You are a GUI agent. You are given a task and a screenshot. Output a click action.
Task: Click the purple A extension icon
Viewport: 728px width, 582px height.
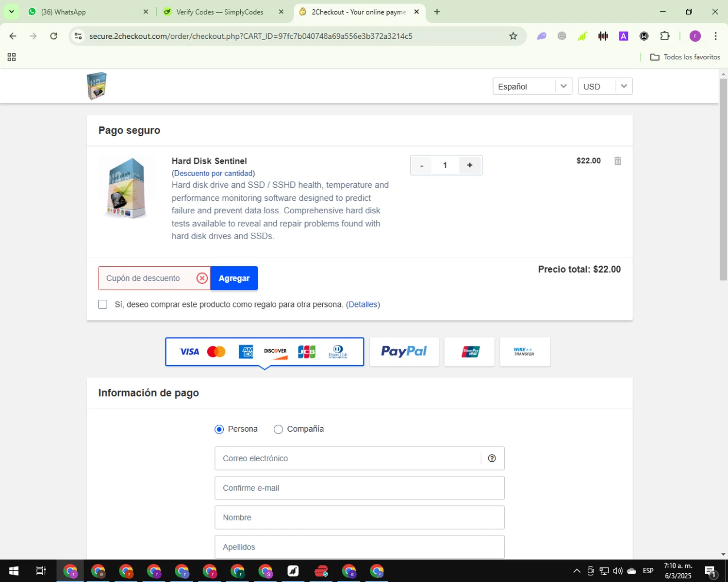pos(624,36)
